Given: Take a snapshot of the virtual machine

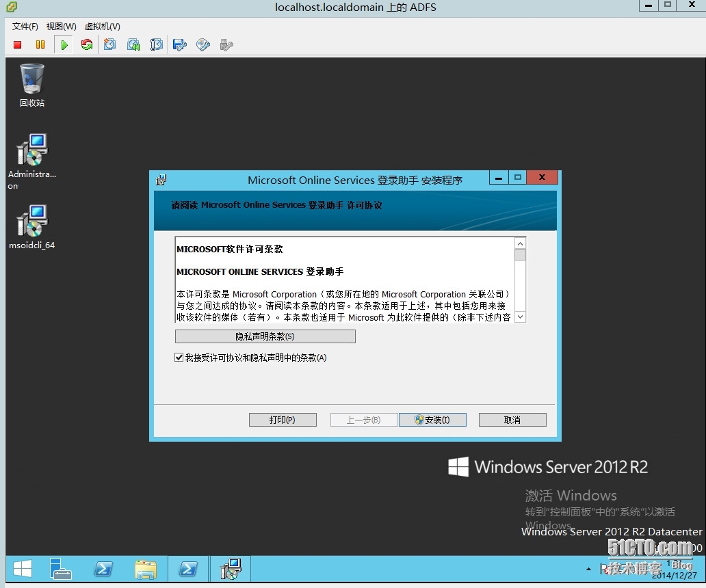Looking at the screenshot, I should (109, 44).
